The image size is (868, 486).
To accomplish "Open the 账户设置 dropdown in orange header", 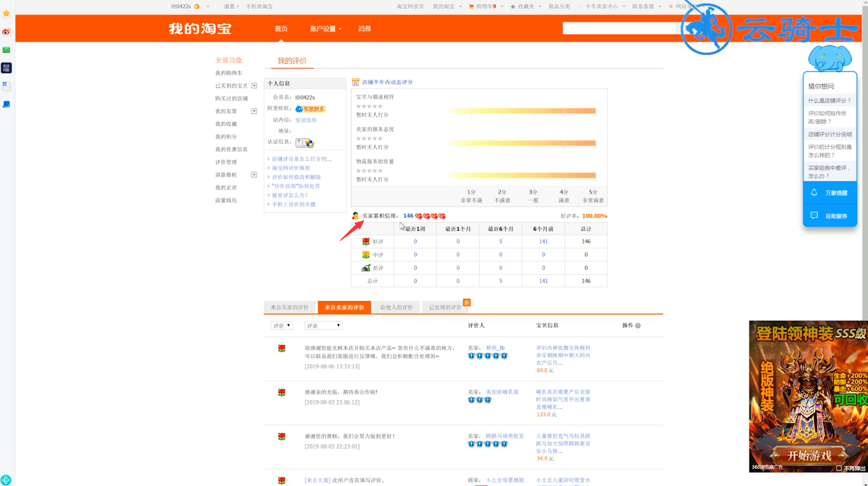I will [x=326, y=29].
